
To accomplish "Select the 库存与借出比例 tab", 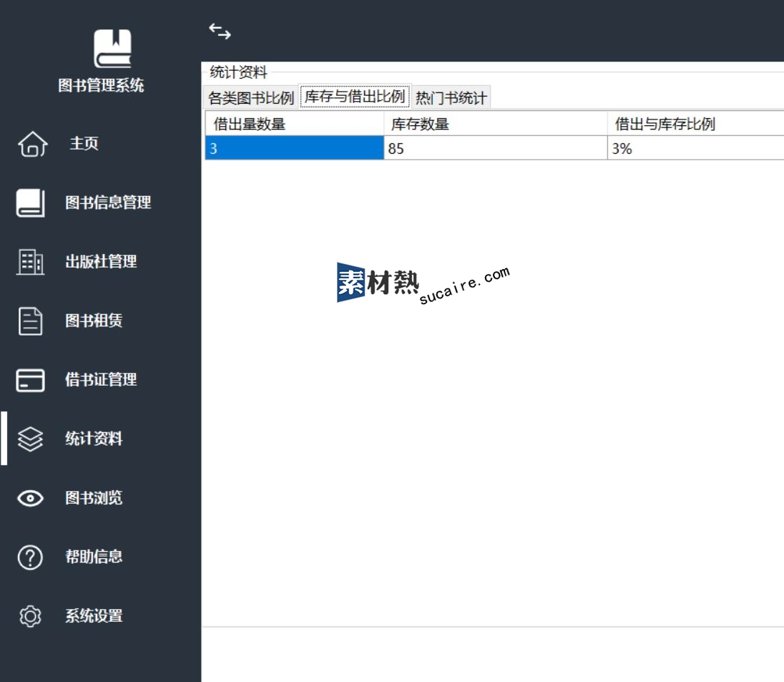I will [355, 96].
